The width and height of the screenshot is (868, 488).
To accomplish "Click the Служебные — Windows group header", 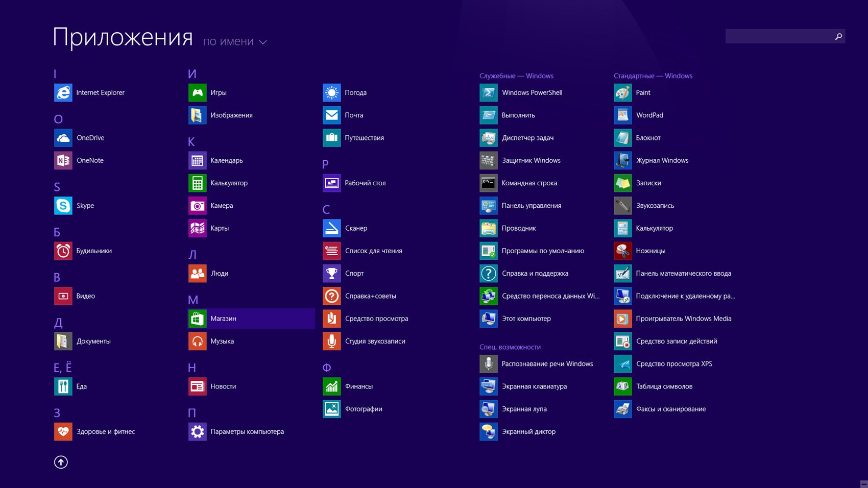I will (516, 76).
